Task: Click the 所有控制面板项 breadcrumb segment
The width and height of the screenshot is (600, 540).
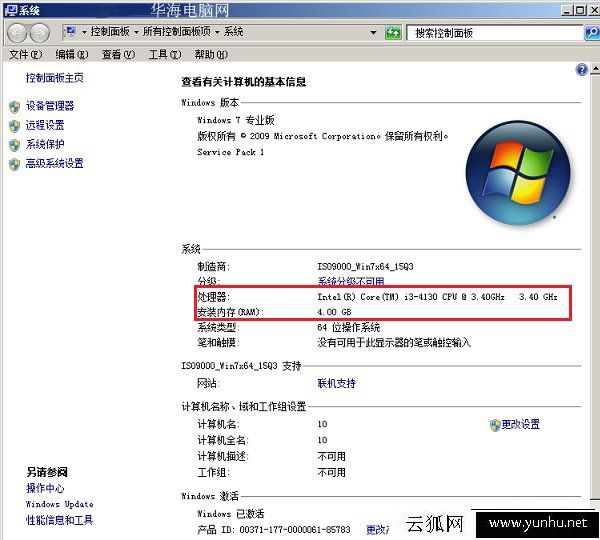Action: 176,32
